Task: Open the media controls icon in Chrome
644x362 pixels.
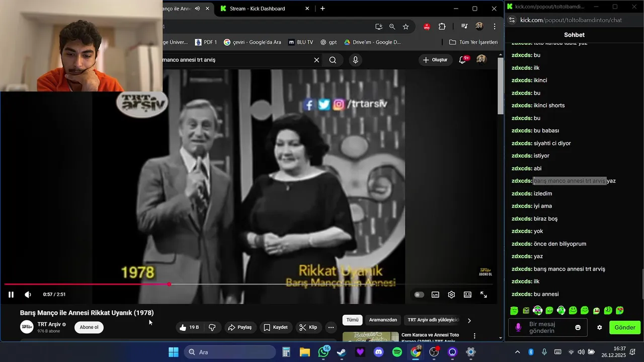Action: (464, 27)
